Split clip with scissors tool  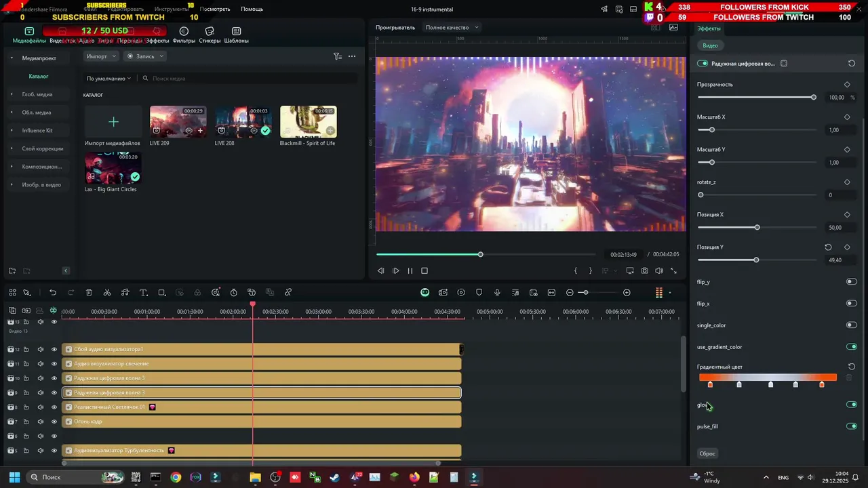(x=107, y=293)
